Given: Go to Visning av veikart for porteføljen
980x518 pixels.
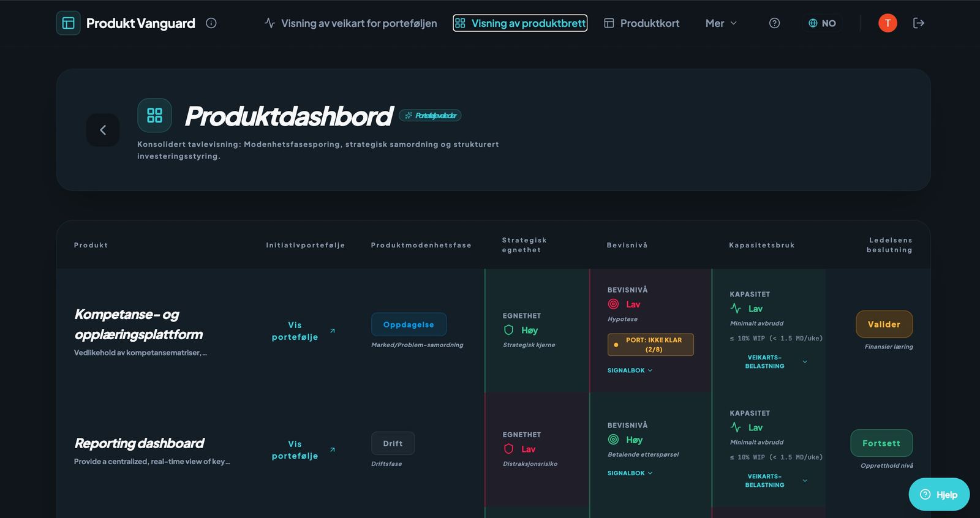Looking at the screenshot, I should coord(350,23).
